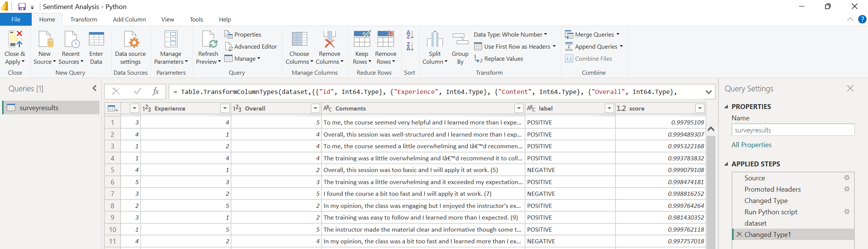Open Data source settings

click(130, 48)
